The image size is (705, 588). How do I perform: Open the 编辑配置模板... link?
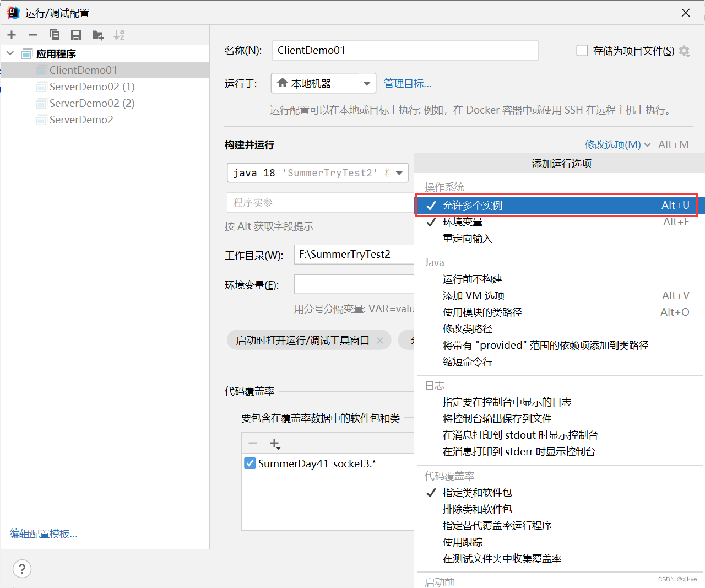click(x=44, y=533)
